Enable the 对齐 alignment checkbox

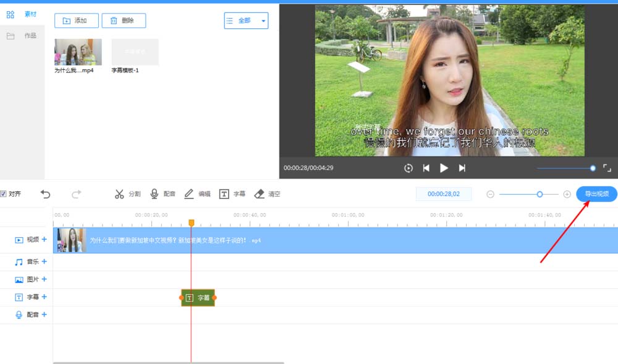tap(5, 193)
